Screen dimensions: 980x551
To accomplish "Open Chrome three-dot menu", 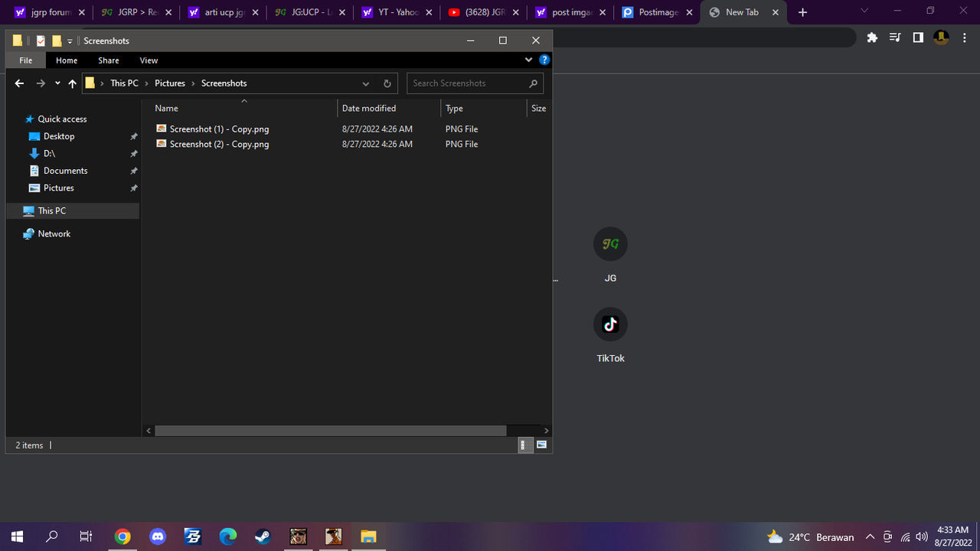I will pyautogui.click(x=964, y=37).
